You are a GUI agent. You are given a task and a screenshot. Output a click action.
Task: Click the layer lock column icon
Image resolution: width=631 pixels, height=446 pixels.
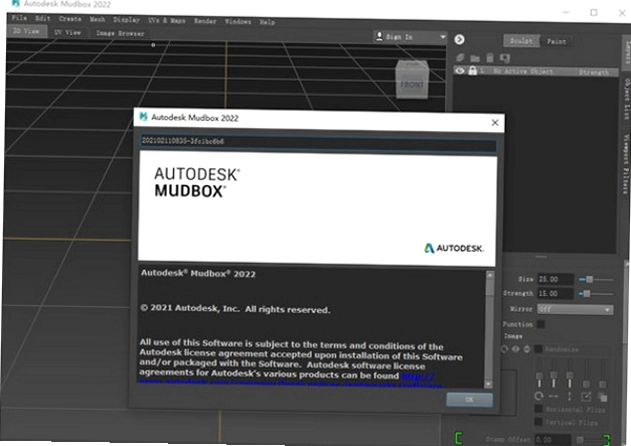tap(472, 70)
